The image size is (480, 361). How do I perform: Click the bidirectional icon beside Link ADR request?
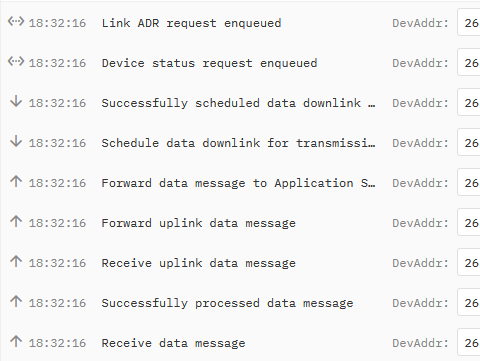16,22
